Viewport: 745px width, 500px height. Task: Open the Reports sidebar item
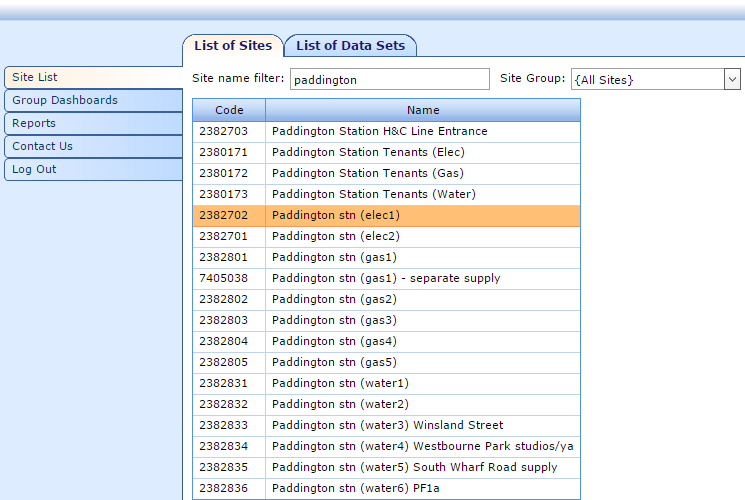tap(93, 123)
